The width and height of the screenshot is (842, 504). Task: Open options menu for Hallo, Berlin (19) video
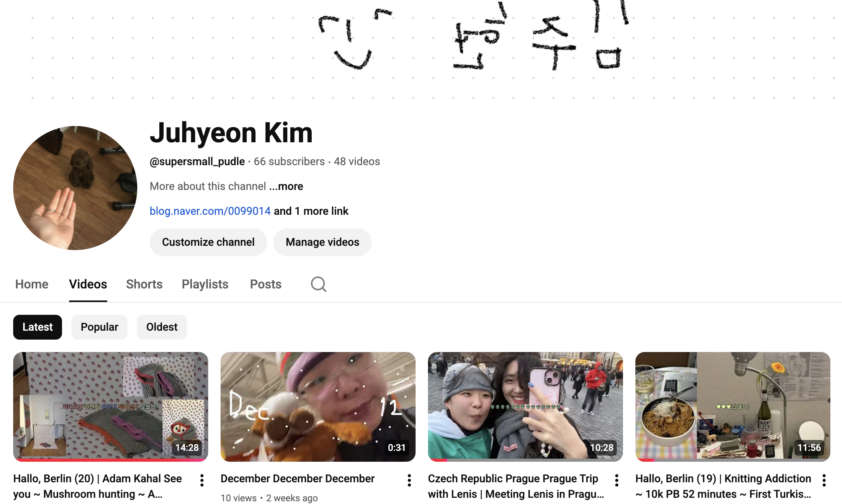point(824,480)
